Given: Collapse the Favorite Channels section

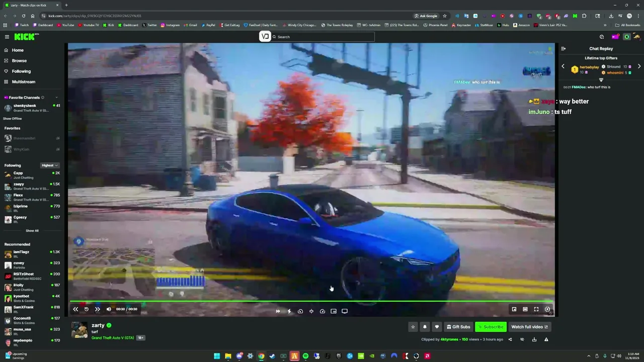Looking at the screenshot, I should (x=56, y=98).
